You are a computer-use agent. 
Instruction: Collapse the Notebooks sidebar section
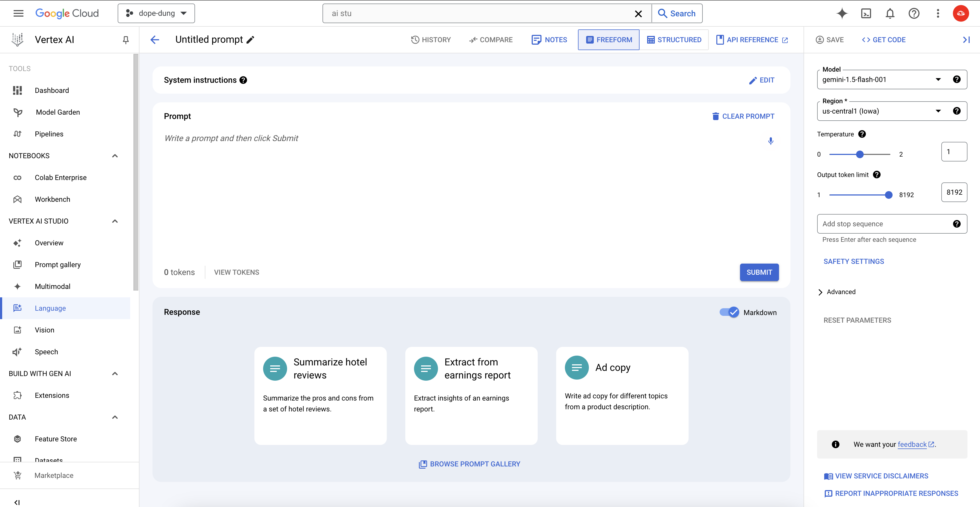click(115, 155)
